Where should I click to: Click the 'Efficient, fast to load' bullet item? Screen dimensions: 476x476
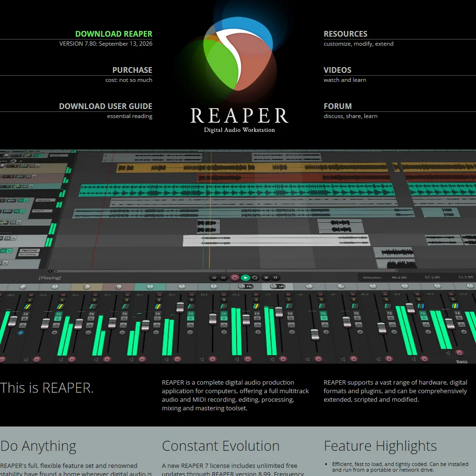[400, 467]
